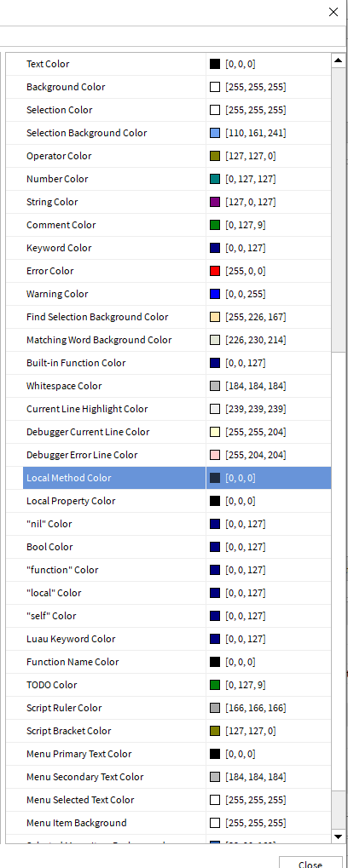Viewport: 348px width, 868px height.
Task: Select Menu Item Background label
Action: coord(77,823)
